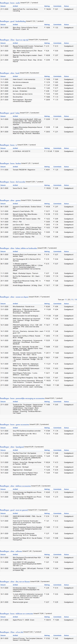Select Marvel's Spider-Man Miles Morales row
This screenshot has height=644, width=77.
(38, 215)
